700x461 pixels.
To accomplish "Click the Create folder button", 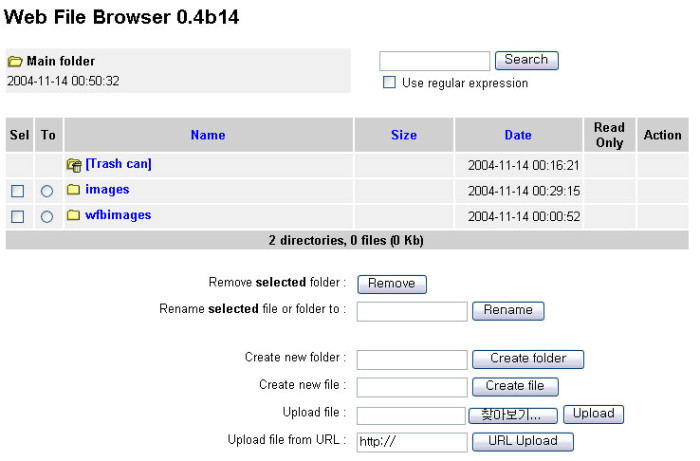I will [x=528, y=359].
